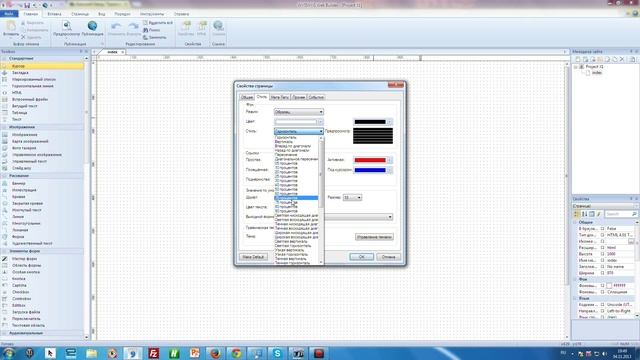640x360 pixels.
Task: Click the Предпросмотр preview icon in ribbon
Action: pyautogui.click(x=67, y=26)
